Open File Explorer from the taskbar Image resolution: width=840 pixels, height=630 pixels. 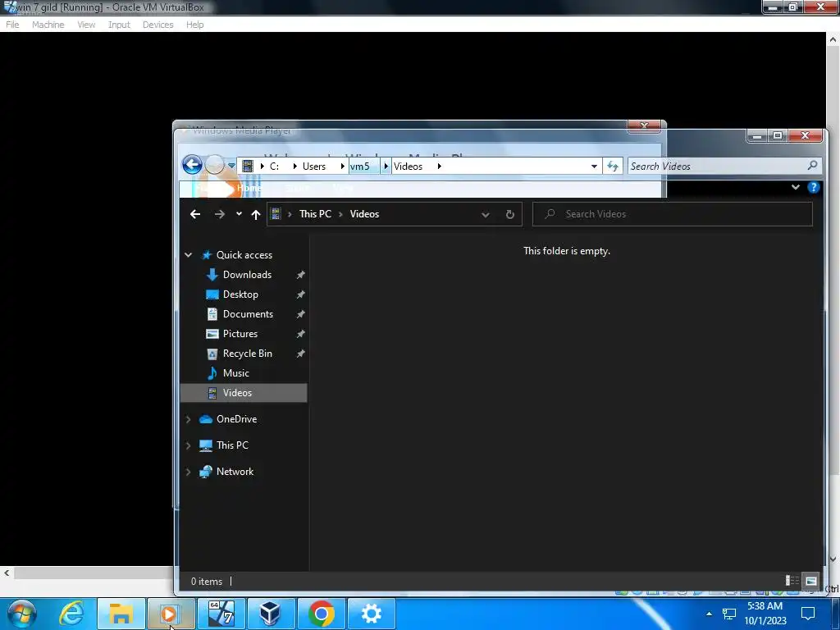tap(121, 614)
